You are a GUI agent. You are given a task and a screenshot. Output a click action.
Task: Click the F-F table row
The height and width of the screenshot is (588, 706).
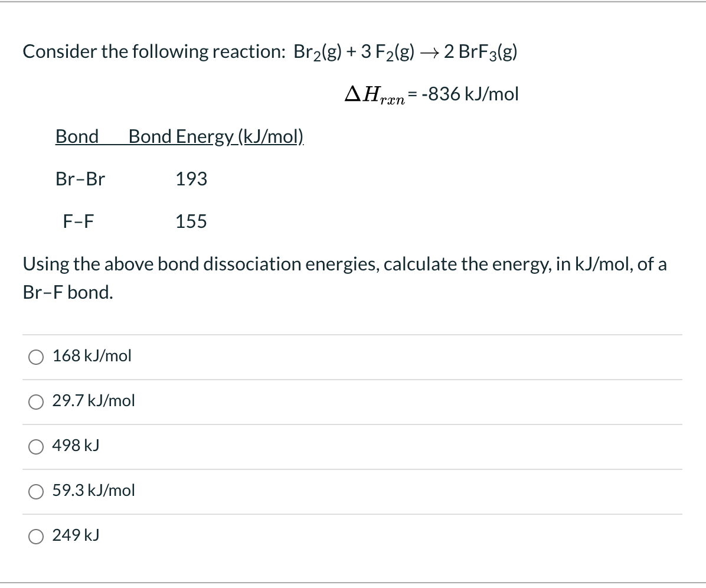(x=79, y=221)
